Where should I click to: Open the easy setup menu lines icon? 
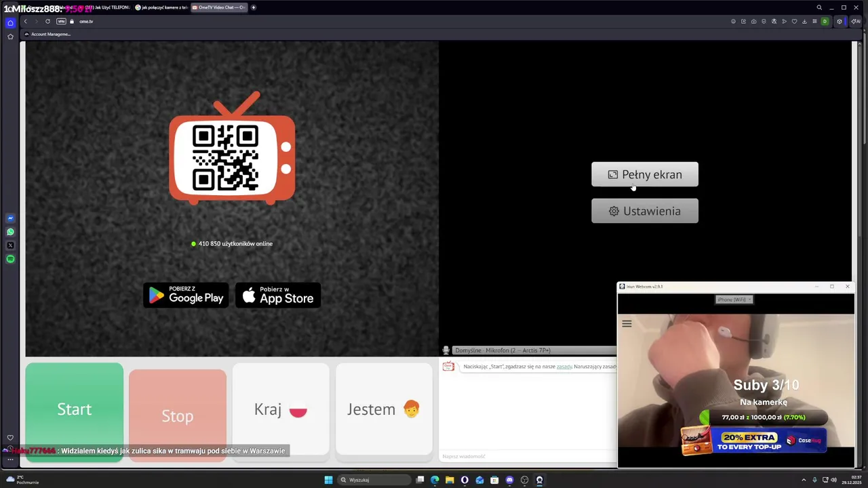coord(814,21)
